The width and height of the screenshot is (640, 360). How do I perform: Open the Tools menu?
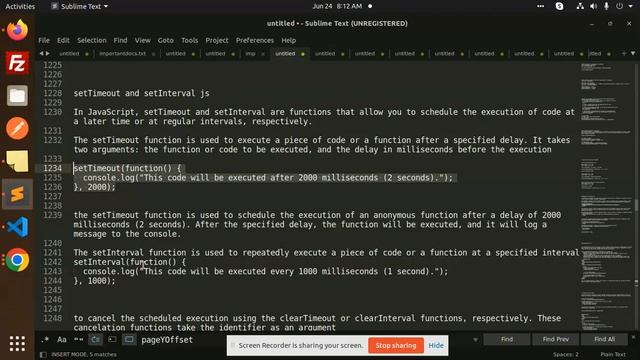[x=189, y=40]
